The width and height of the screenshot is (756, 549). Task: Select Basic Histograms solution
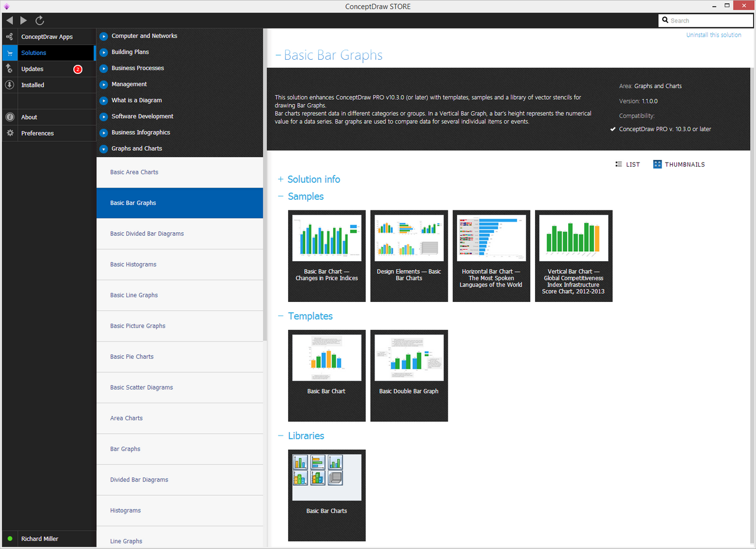tap(180, 265)
